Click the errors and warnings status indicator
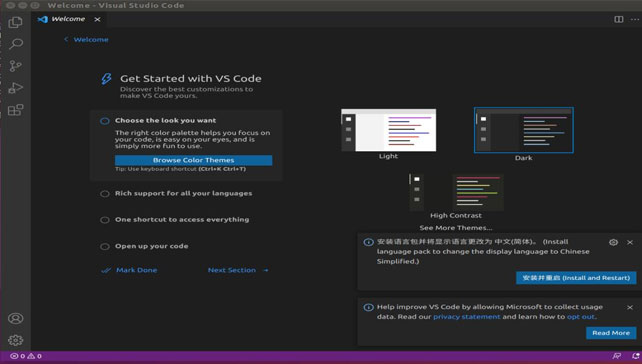642x364 pixels. tap(26, 356)
